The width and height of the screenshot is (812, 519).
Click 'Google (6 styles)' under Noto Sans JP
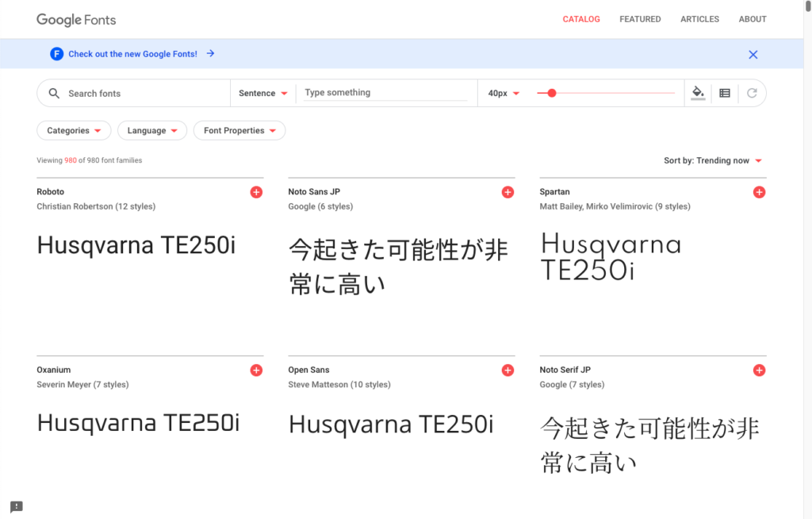coord(320,206)
